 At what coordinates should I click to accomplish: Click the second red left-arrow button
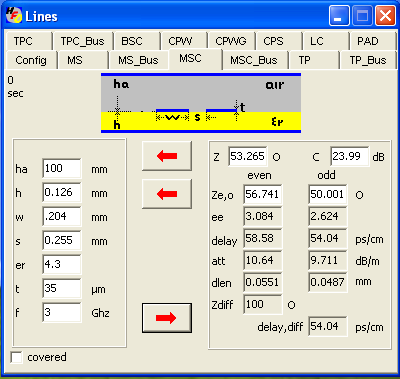click(x=167, y=194)
